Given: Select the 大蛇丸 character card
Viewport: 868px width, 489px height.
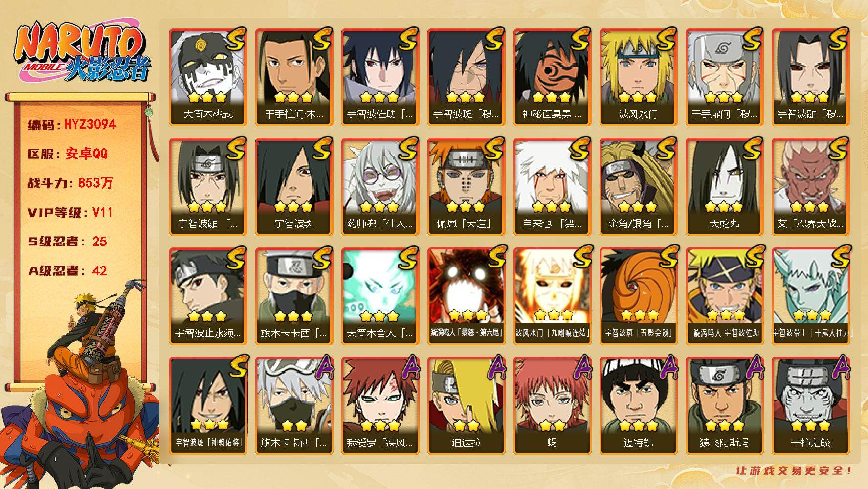Looking at the screenshot, I should pyautogui.click(x=724, y=186).
